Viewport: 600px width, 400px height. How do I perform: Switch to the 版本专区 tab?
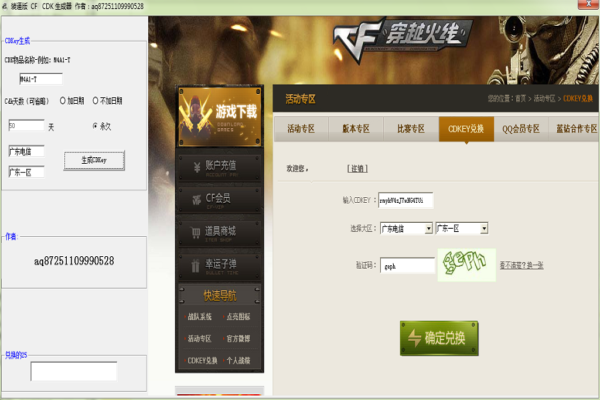(x=356, y=129)
